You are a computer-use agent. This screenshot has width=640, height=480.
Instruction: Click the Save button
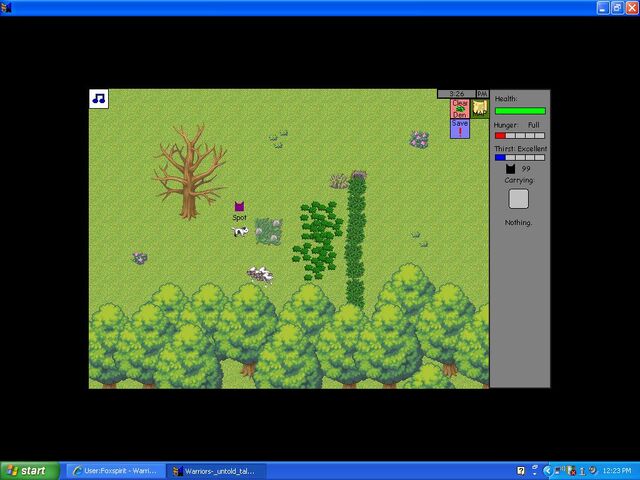[460, 129]
